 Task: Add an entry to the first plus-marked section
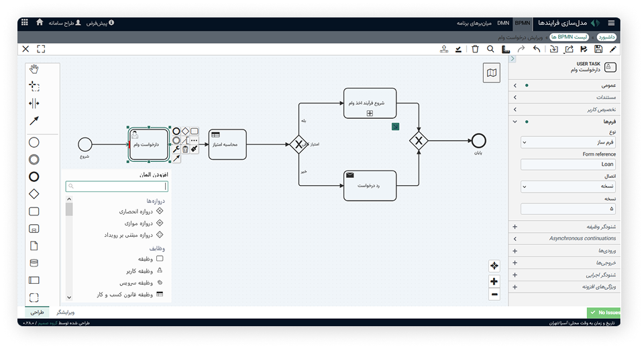(515, 227)
